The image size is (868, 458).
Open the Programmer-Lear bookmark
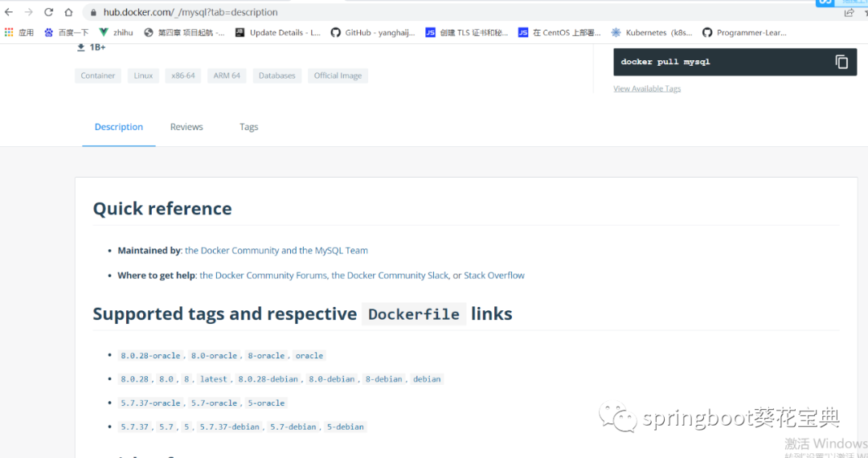click(x=744, y=33)
